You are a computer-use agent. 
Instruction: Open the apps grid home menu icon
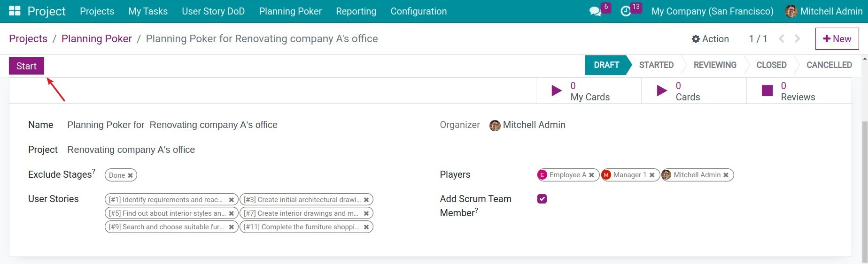15,11
